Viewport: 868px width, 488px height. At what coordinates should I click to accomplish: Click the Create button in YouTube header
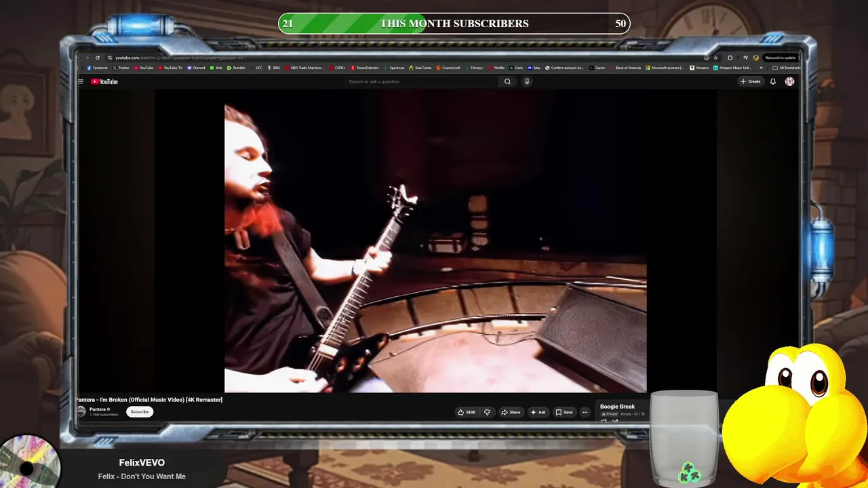(x=750, y=81)
